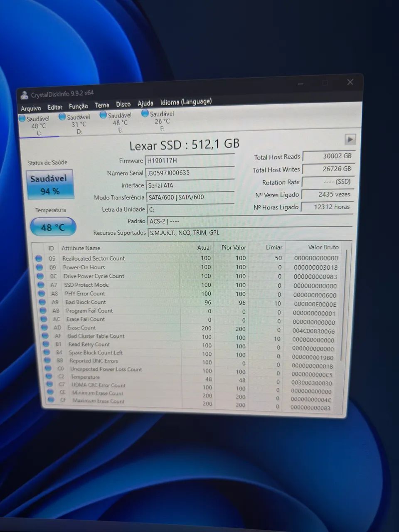
Task: Click status icon of Erase Fail Count row
Action: (44, 319)
